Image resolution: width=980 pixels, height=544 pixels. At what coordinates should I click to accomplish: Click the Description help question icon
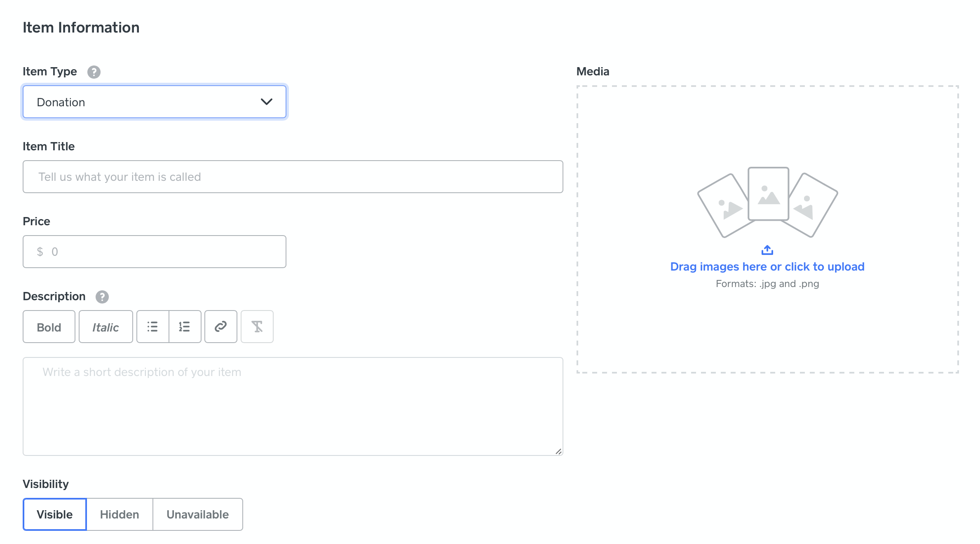click(x=102, y=297)
